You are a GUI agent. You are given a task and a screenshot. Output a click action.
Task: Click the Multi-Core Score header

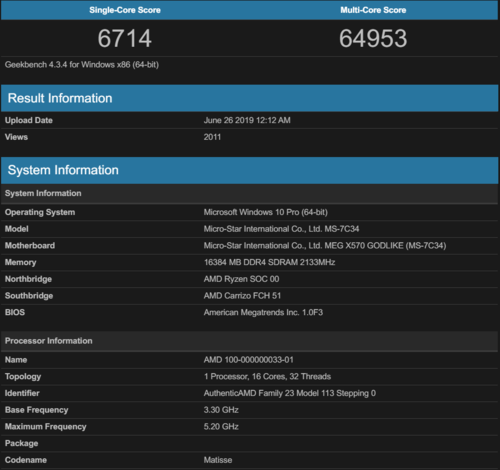(373, 10)
